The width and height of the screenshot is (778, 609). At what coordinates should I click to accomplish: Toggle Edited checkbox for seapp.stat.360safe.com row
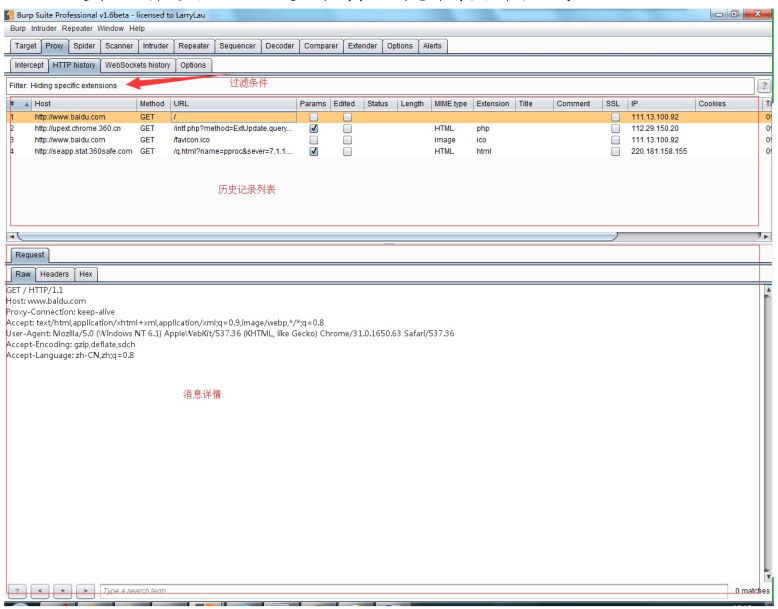click(x=347, y=151)
